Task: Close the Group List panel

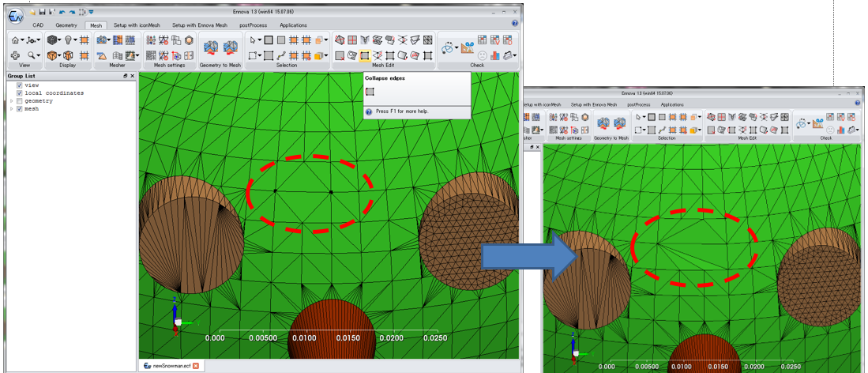Action: coord(133,76)
